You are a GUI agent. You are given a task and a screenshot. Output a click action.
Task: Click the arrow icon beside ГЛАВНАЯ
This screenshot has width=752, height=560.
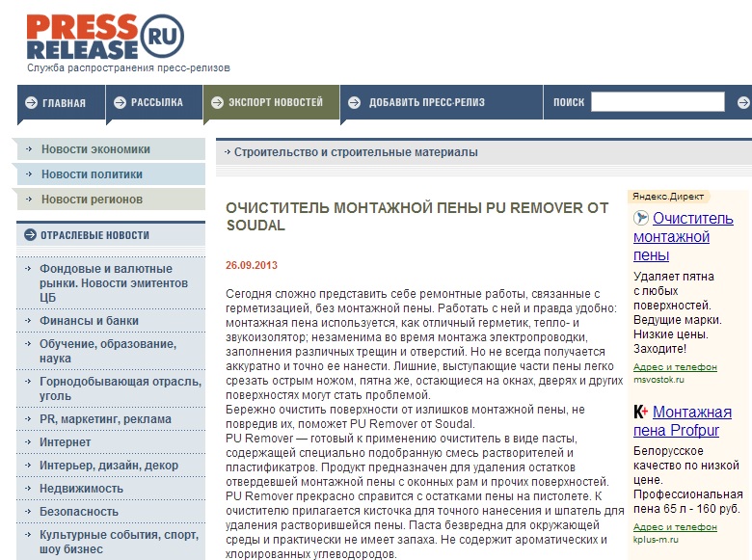point(31,102)
